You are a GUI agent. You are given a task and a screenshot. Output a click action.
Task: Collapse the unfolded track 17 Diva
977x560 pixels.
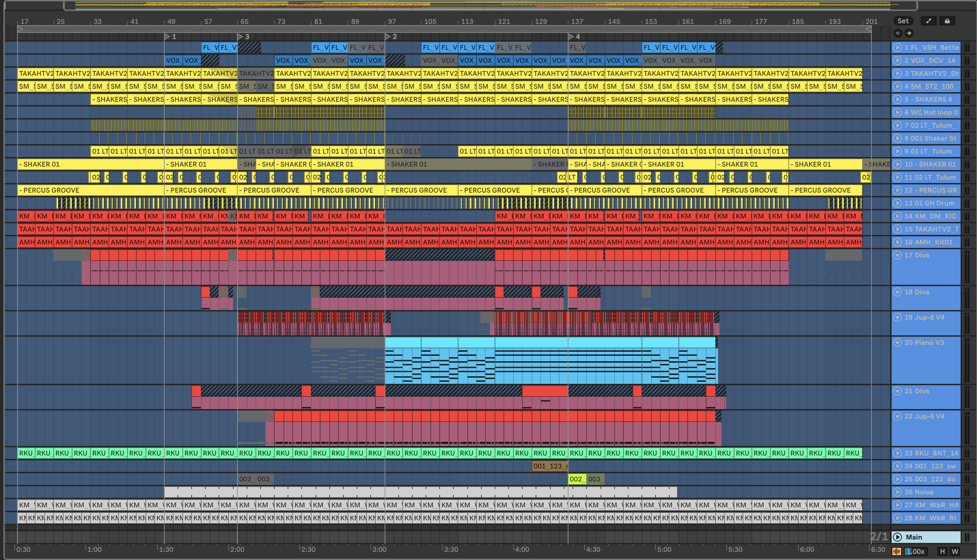[x=897, y=255]
